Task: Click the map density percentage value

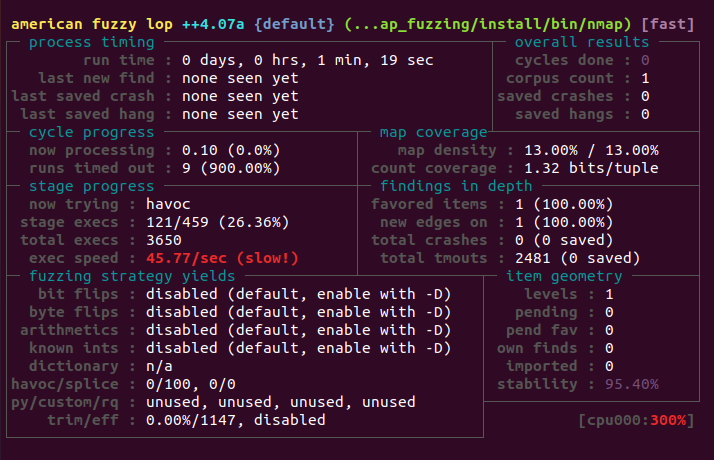Action: (x=591, y=150)
